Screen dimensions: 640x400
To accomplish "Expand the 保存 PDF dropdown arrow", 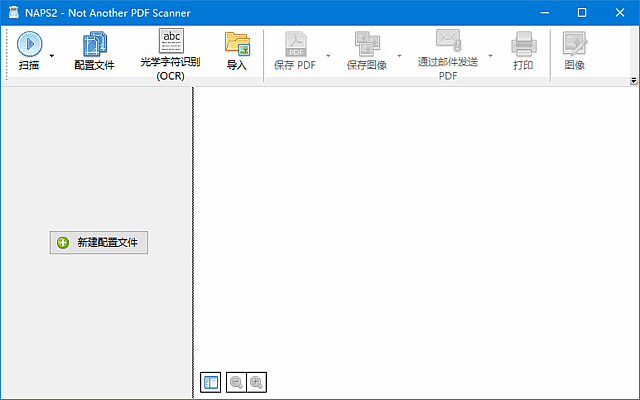I will [x=327, y=56].
